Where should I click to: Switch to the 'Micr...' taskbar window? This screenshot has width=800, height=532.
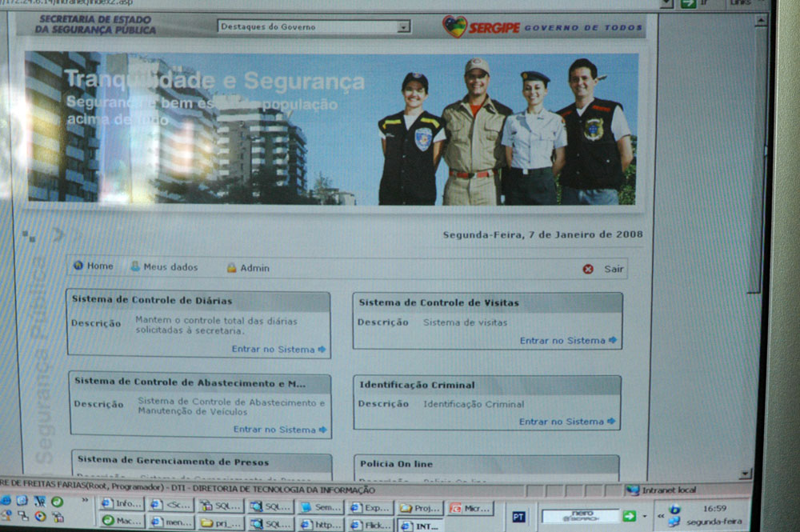pos(470,508)
